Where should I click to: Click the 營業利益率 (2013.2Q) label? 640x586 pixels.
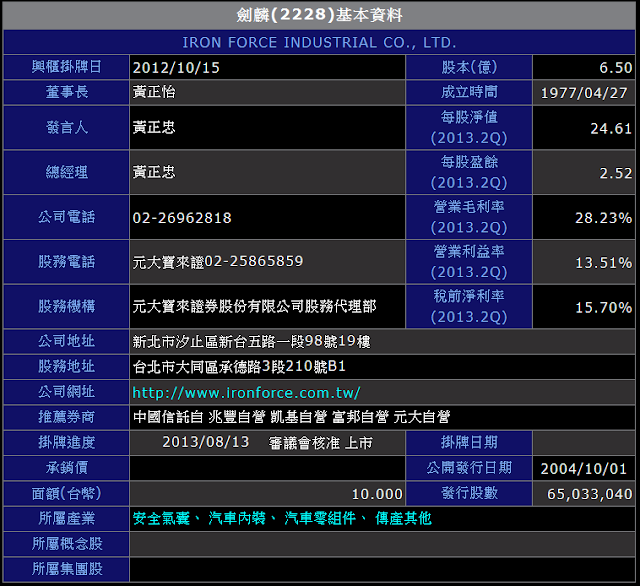(x=469, y=262)
